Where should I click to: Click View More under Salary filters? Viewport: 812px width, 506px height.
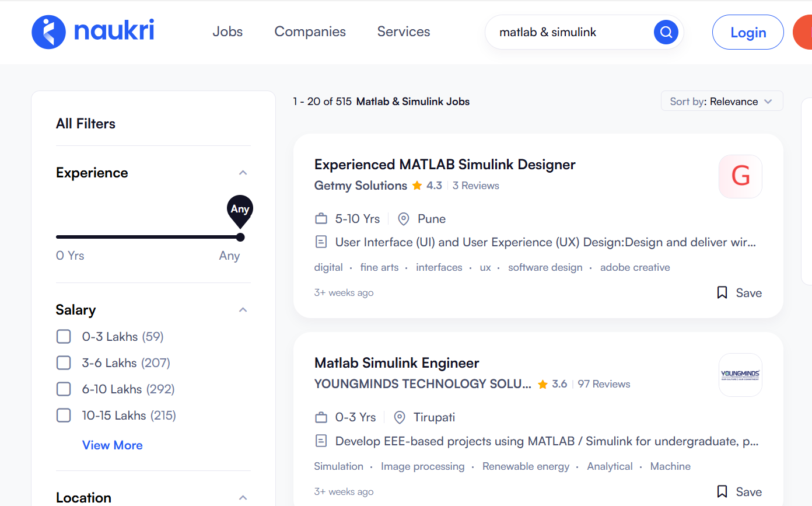point(112,445)
